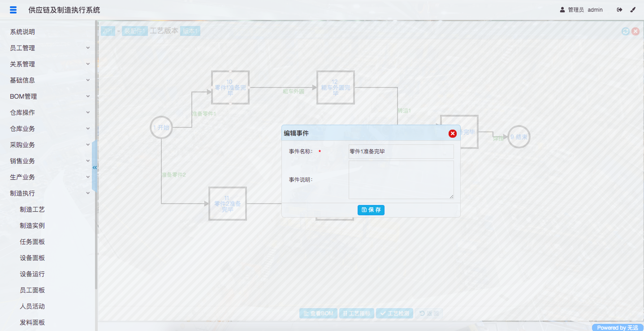Expand the 关系管理 menu
Screen dimensions: 644x331
point(49,64)
